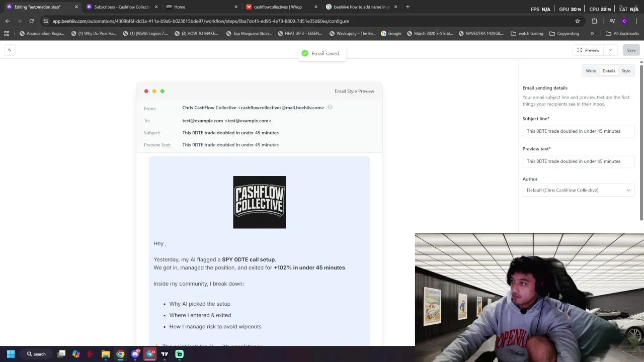644x362 pixels.
Task: Open the green app icon in the taskbar
Action: tap(179, 354)
